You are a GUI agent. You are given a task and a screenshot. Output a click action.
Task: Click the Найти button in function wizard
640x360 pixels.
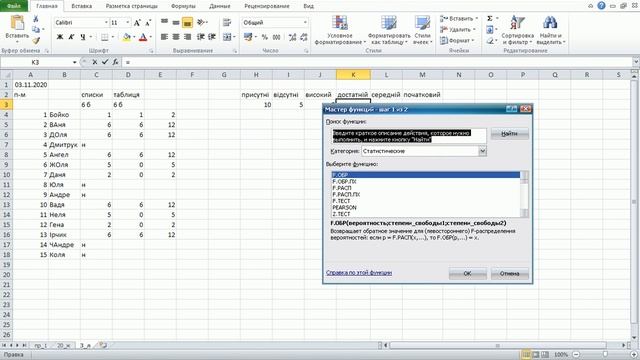pos(509,133)
